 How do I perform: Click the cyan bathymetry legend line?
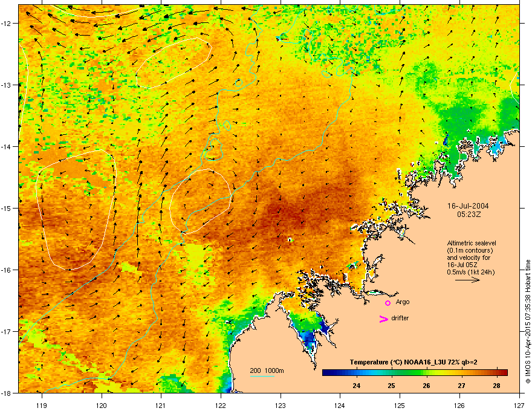(262, 376)
